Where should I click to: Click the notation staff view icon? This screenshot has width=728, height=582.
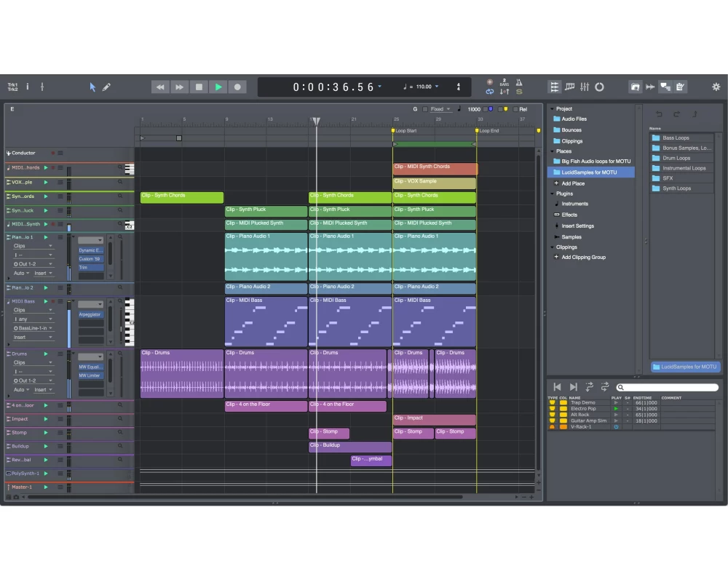click(x=569, y=87)
